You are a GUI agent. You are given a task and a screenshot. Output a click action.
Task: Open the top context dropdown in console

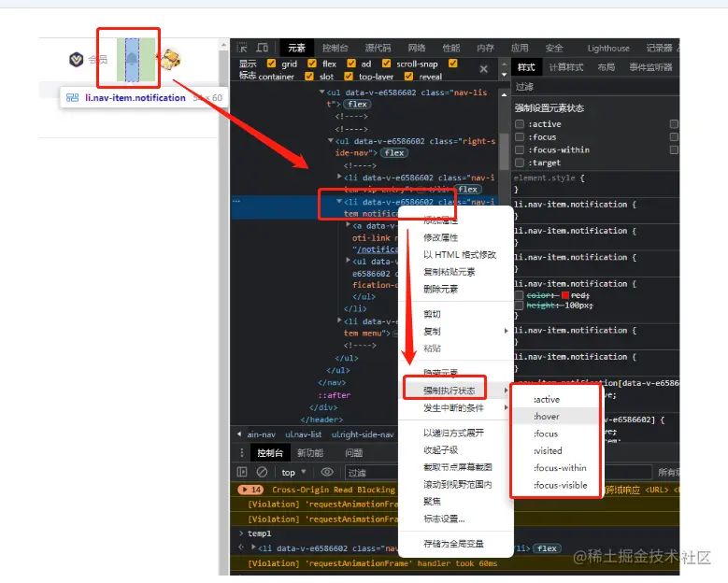293,473
